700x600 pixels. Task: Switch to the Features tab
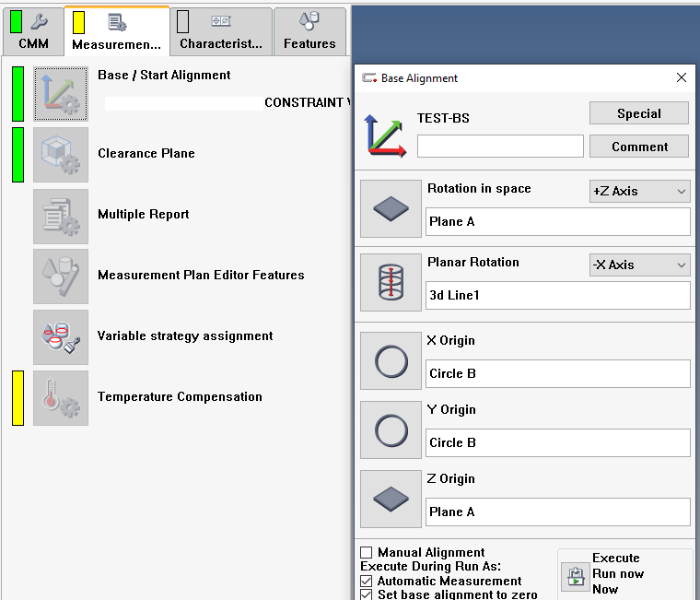[309, 31]
